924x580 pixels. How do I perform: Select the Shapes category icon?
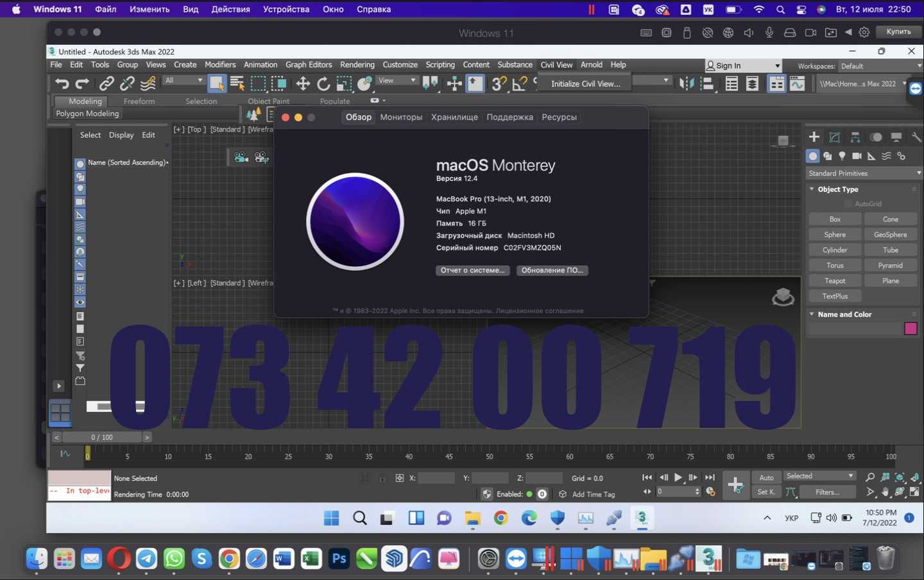(x=828, y=156)
